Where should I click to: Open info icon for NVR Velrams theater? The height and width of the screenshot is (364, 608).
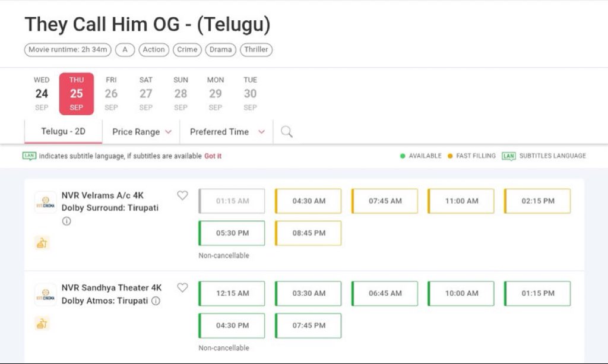click(66, 221)
